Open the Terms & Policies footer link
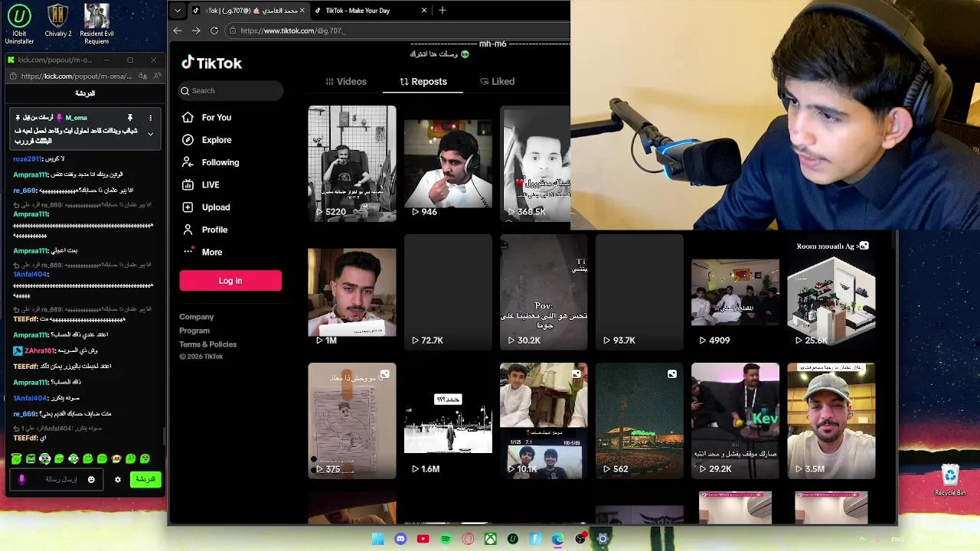Image resolution: width=980 pixels, height=551 pixels. 208,344
